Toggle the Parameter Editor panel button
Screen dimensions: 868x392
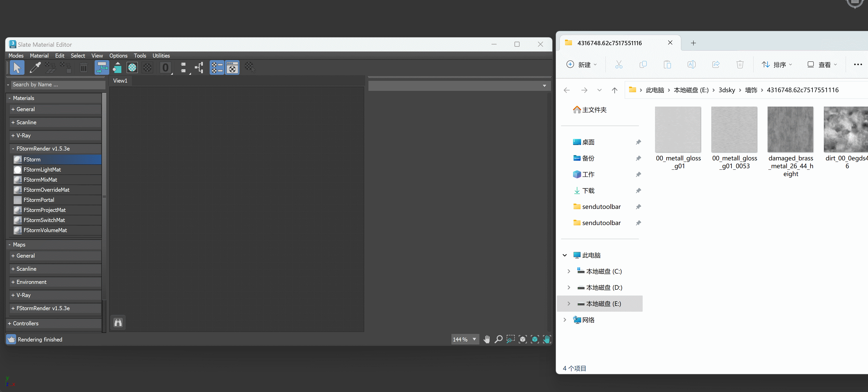point(232,68)
